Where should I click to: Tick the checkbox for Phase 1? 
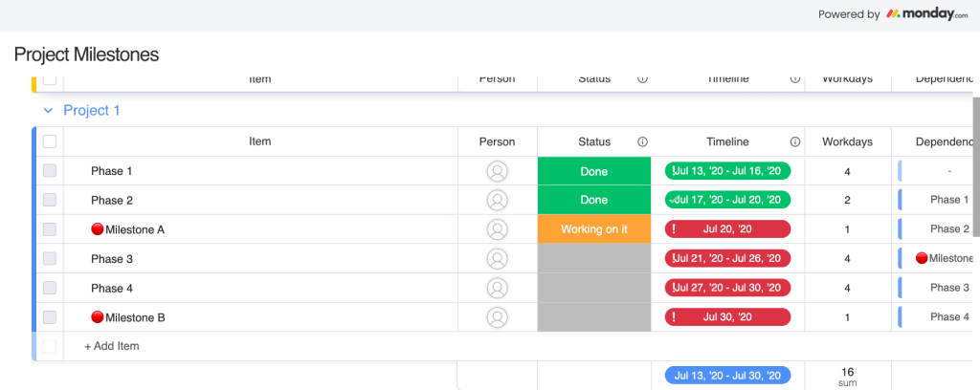tap(50, 171)
